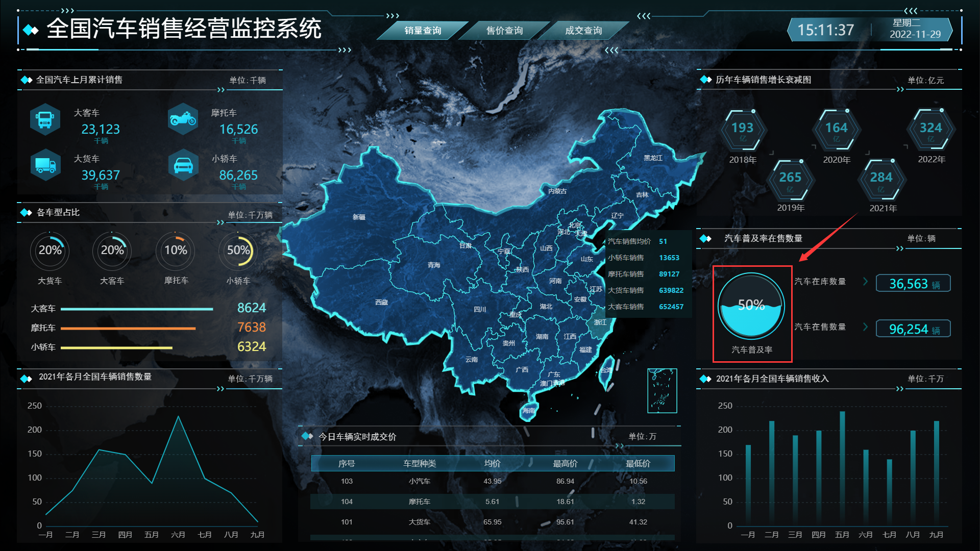Click the diamond icon beside 汽车普及率在售数量

[x=706, y=239]
